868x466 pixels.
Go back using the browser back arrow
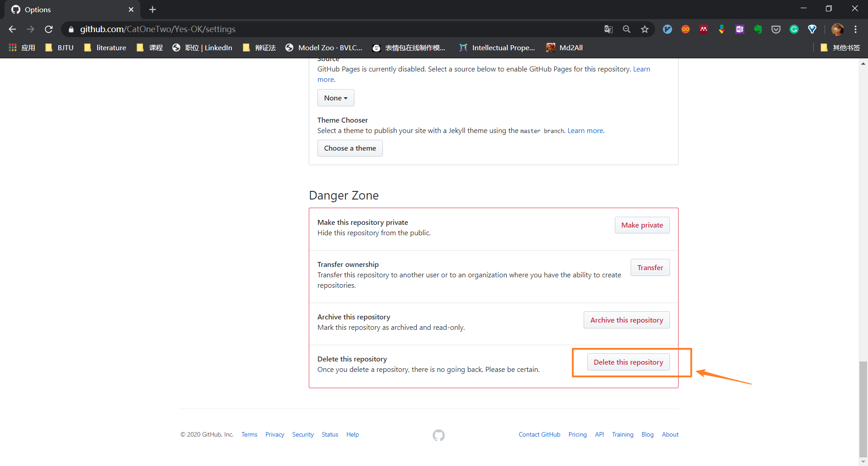pos(13,29)
